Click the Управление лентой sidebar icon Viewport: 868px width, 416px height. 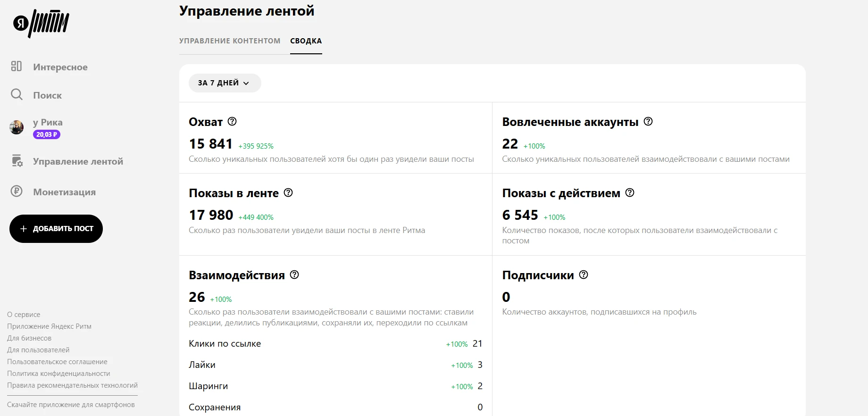(x=17, y=161)
